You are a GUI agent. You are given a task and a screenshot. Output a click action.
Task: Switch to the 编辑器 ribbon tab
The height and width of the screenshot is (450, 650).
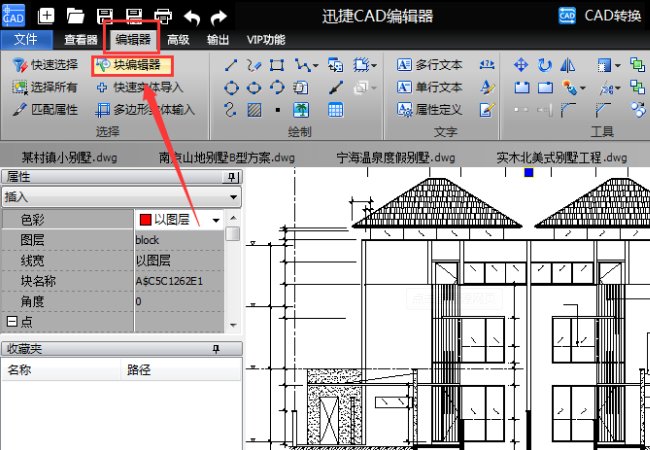tap(133, 39)
